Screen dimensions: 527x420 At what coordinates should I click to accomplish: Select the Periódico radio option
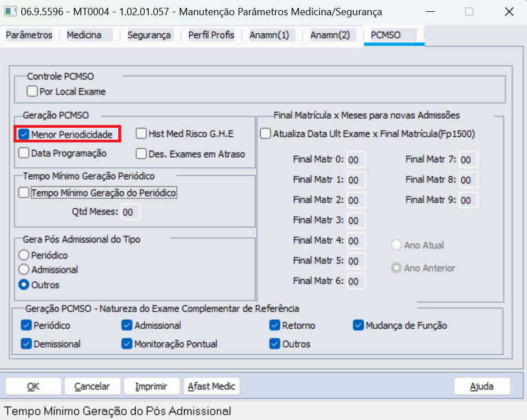tap(24, 255)
